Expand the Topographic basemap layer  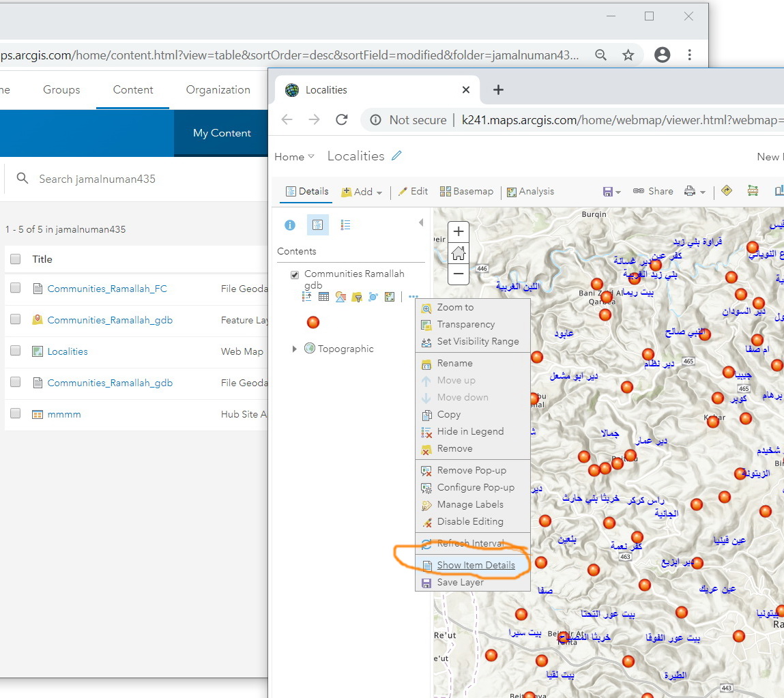click(295, 349)
